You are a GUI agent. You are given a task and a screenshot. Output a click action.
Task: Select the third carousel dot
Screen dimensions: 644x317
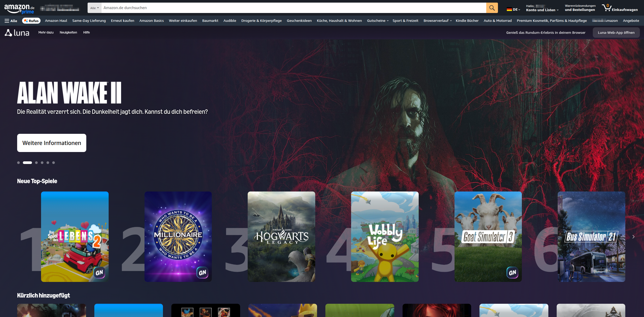click(x=36, y=163)
